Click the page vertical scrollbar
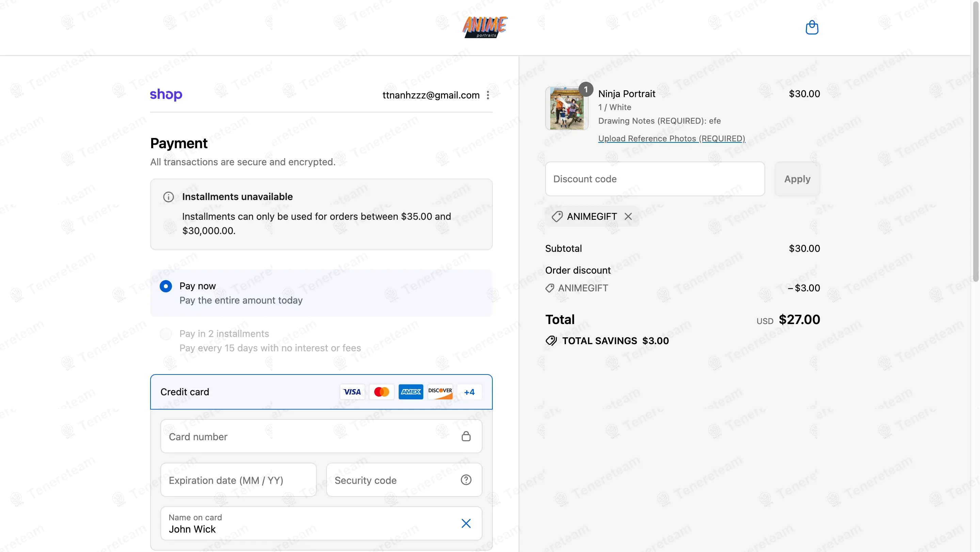Viewport: 980px width, 552px height. click(976, 141)
